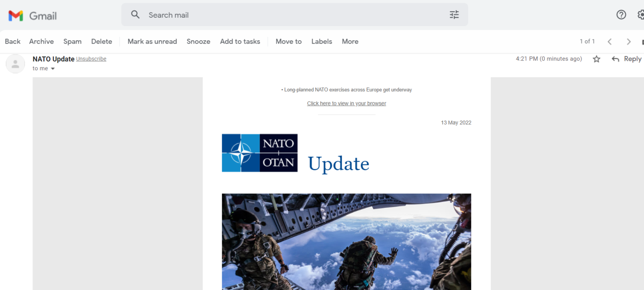The width and height of the screenshot is (644, 290).
Task: Click the Reply button text
Action: tap(632, 59)
